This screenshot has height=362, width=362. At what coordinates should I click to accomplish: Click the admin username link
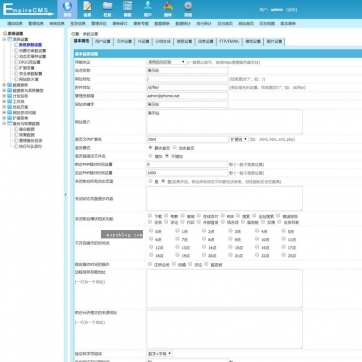[277, 10]
